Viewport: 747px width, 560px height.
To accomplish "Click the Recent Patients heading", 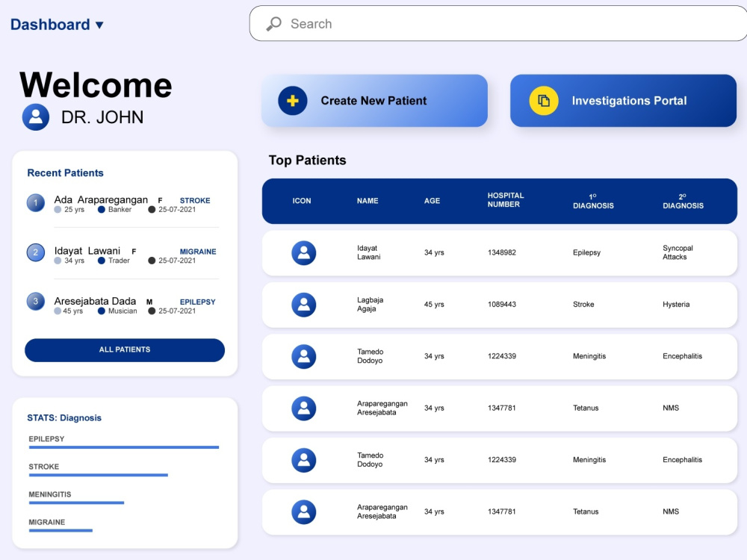I will 65,173.
